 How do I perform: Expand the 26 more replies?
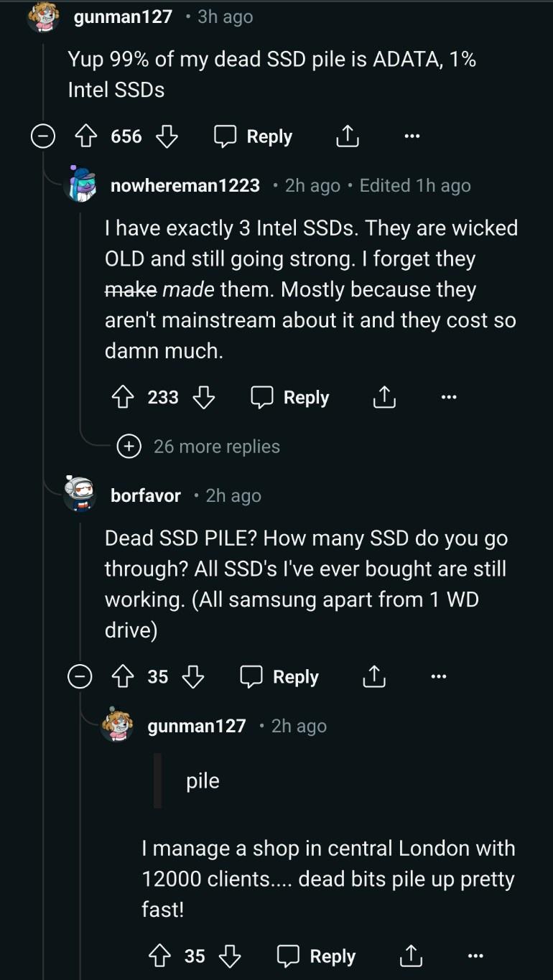[x=216, y=447]
